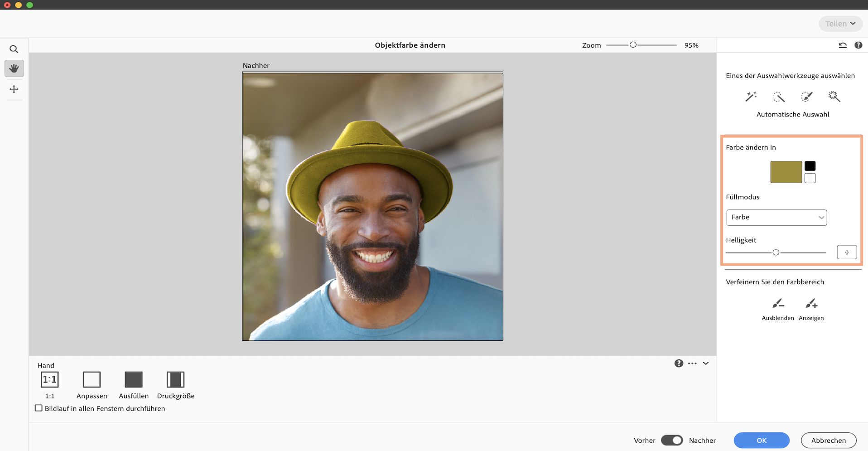Click the Helligkeit label
The image size is (868, 451).
(x=741, y=240)
